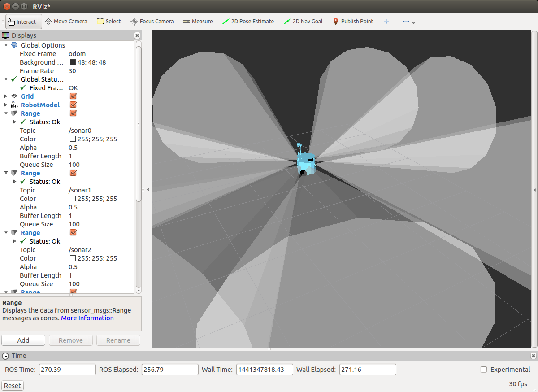Click the Focus Camera tool
Viewport: 538px width, 392px height.
(152, 22)
